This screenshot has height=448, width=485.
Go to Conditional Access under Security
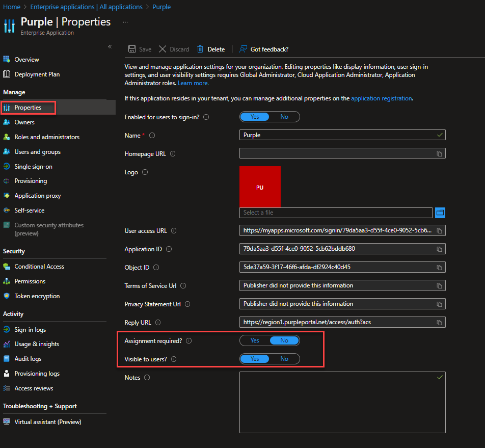point(39,267)
